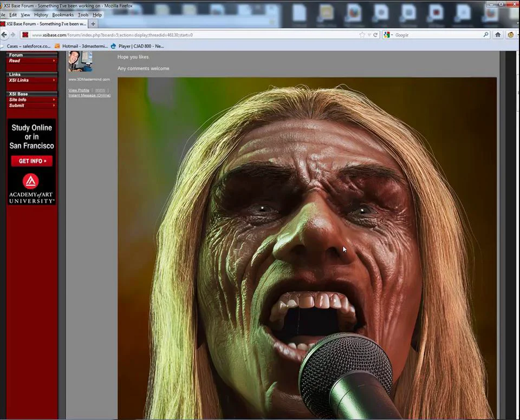The image size is (520, 420).
Task: Click the 'Hope you likes' post text
Action: 133,57
